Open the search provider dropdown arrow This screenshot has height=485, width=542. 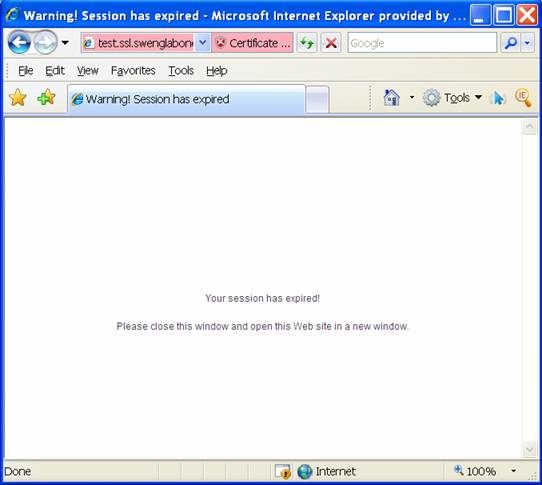(x=527, y=43)
